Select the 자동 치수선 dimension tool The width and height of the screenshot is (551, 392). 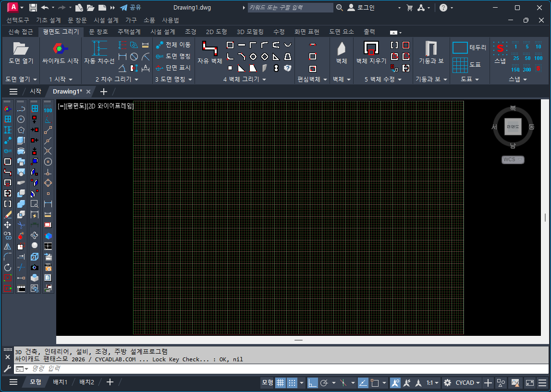point(99,48)
